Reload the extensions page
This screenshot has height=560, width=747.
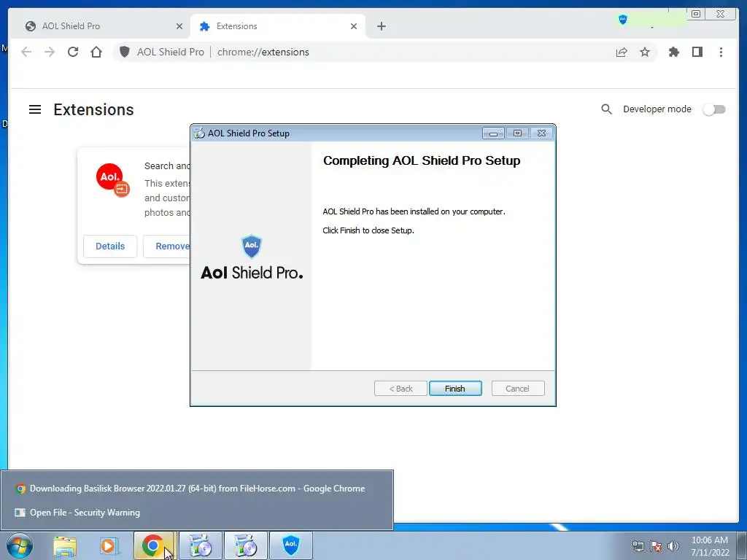coord(73,52)
